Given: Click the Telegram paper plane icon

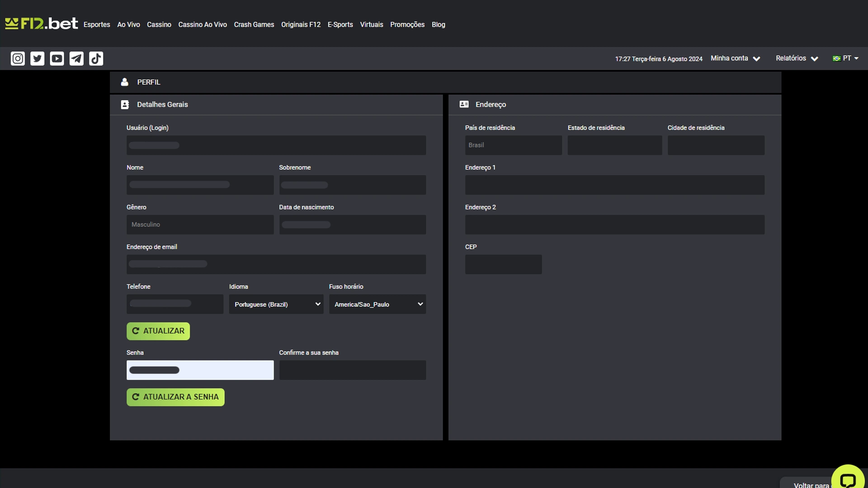Looking at the screenshot, I should [x=76, y=58].
